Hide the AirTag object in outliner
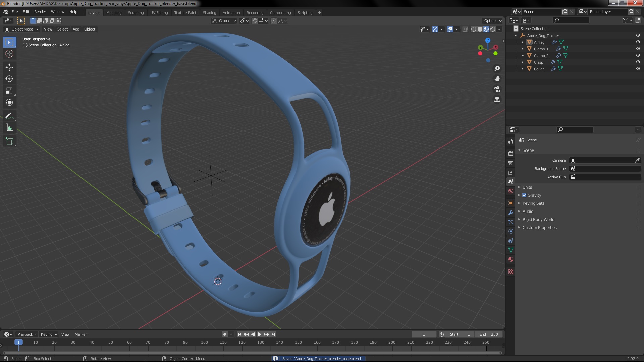The width and height of the screenshot is (644, 362). pyautogui.click(x=638, y=42)
